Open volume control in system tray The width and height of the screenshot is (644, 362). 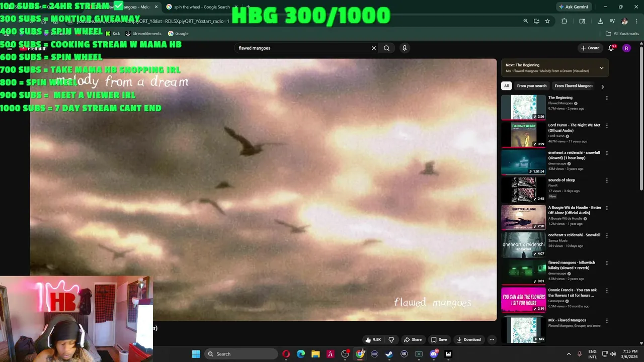click(612, 354)
